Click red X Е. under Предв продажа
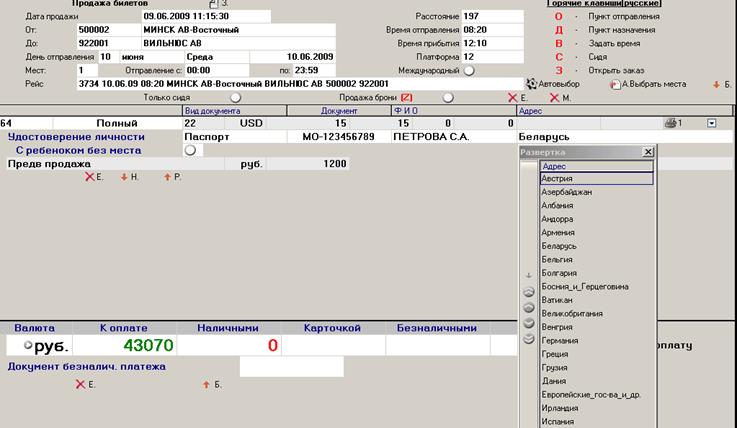737x428 pixels. (x=90, y=177)
